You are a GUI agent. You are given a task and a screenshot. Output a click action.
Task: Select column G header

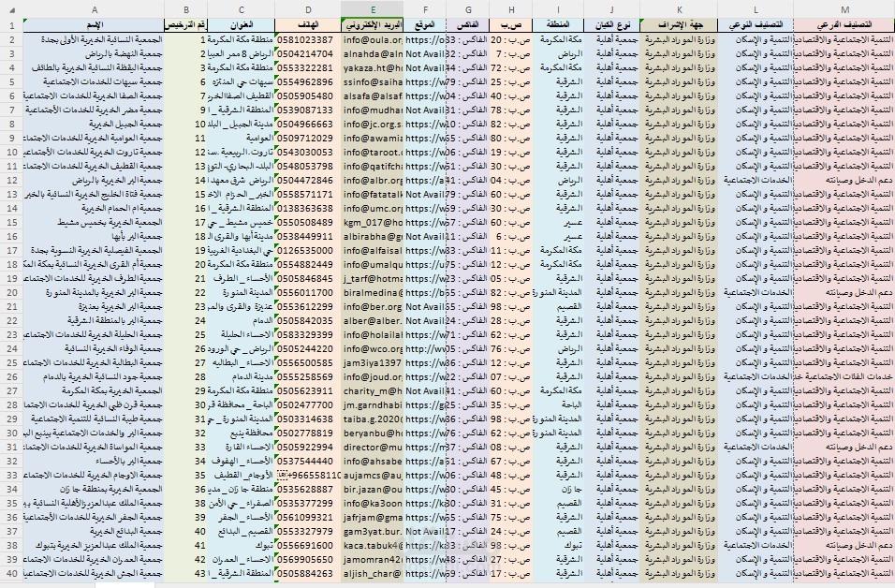(468, 9)
